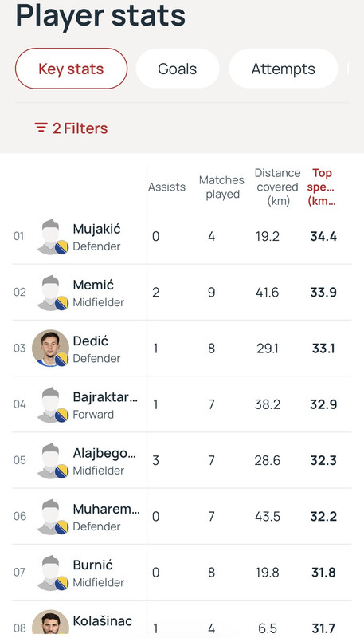Click Muharemović's avatar icon
The image size is (364, 638).
click(x=51, y=516)
